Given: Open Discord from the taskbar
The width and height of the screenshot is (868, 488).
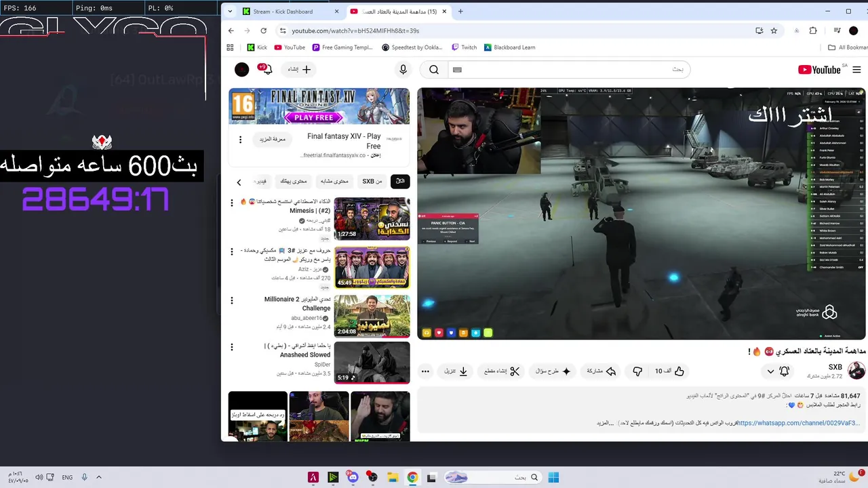Looking at the screenshot, I should coord(353,477).
